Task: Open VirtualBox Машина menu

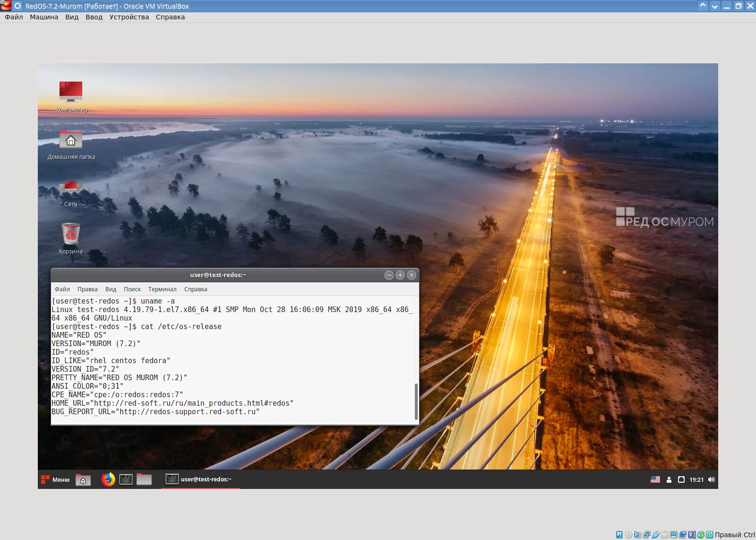Action: click(44, 17)
